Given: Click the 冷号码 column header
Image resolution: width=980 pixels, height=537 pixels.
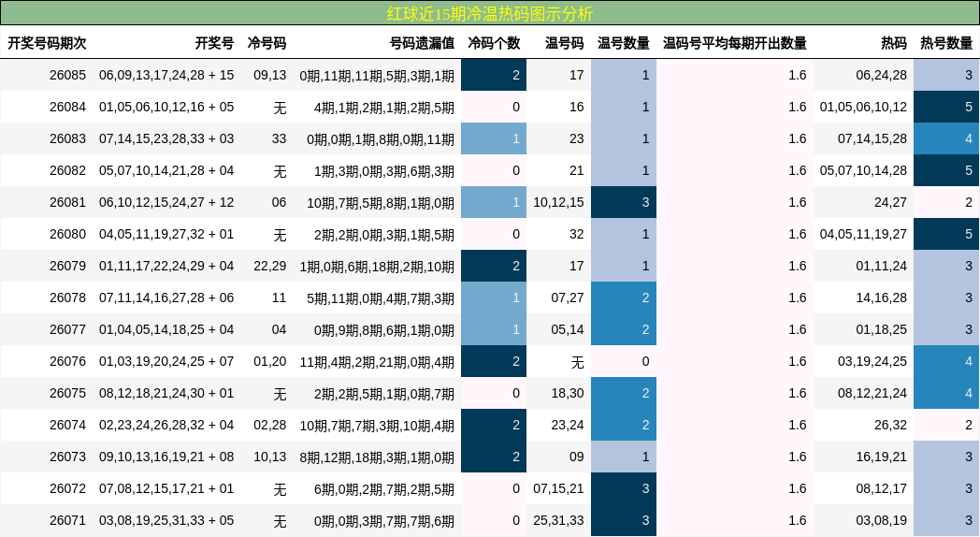Looking at the screenshot, I should click(267, 43).
